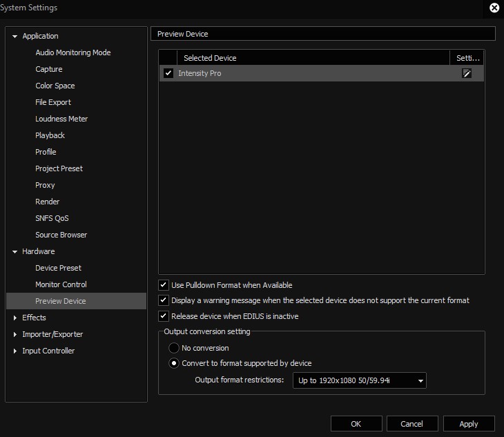This screenshot has width=504, height=437.
Task: Go to File Export settings
Action: pos(53,102)
